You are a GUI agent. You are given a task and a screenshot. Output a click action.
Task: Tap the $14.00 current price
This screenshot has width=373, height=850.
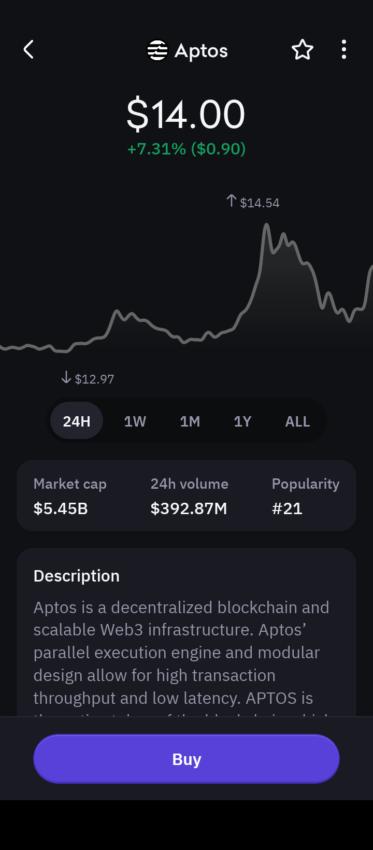tap(186, 115)
